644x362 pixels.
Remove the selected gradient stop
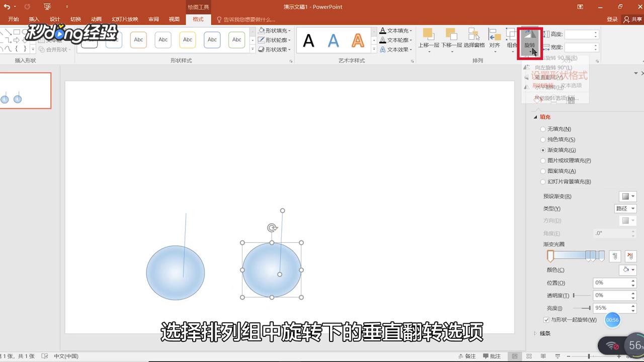629,256
